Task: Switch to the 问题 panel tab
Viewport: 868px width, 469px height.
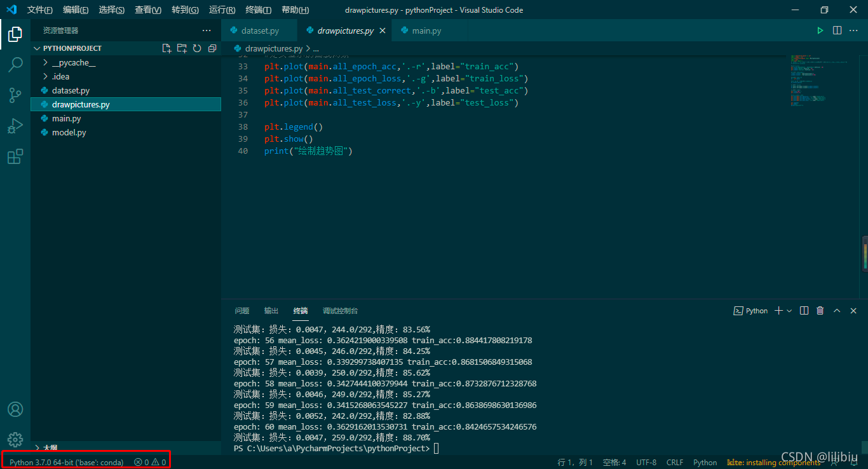Action: [x=242, y=311]
